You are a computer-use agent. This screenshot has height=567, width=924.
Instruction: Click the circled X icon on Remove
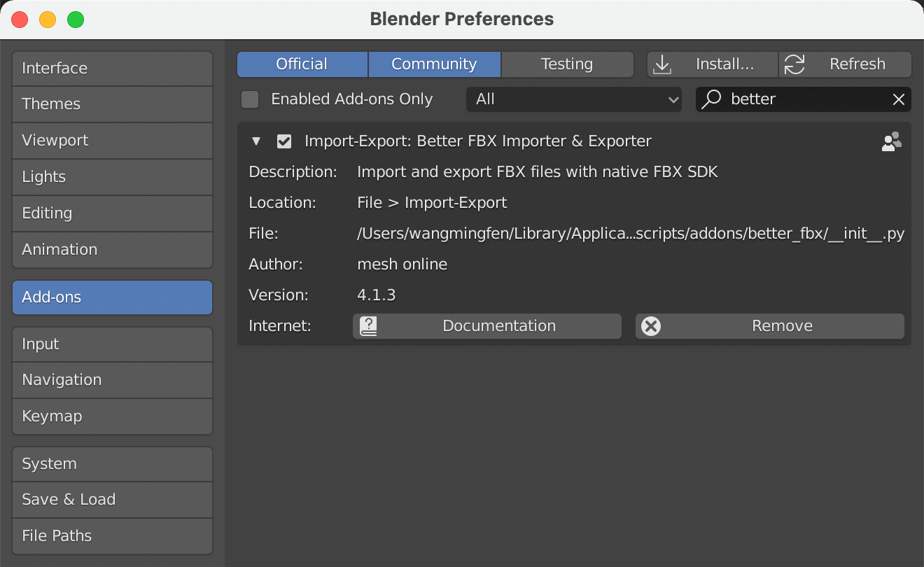pyautogui.click(x=650, y=325)
